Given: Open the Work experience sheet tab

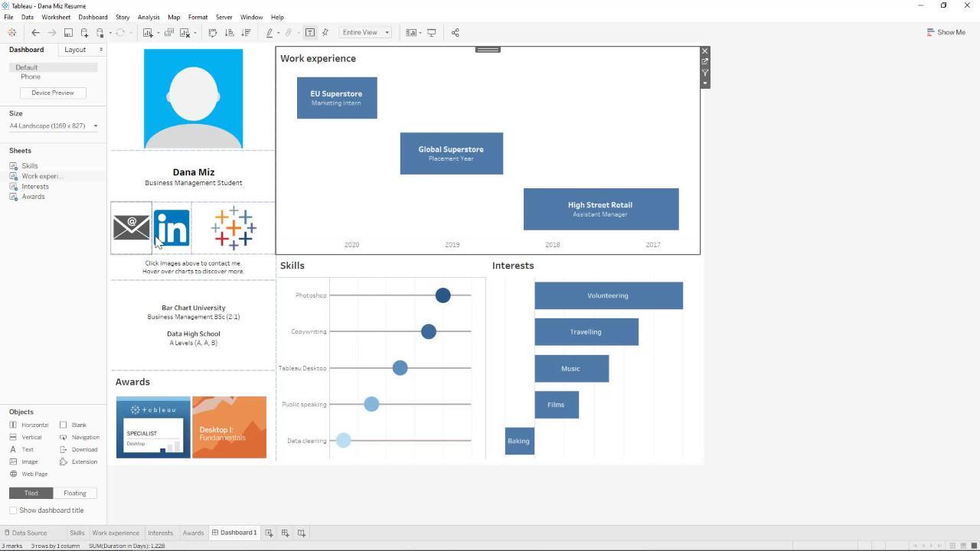Looking at the screenshot, I should (x=116, y=533).
